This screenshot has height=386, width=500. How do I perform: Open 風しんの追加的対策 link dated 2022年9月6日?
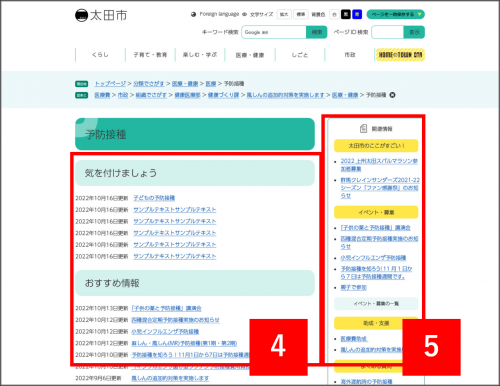(170, 378)
